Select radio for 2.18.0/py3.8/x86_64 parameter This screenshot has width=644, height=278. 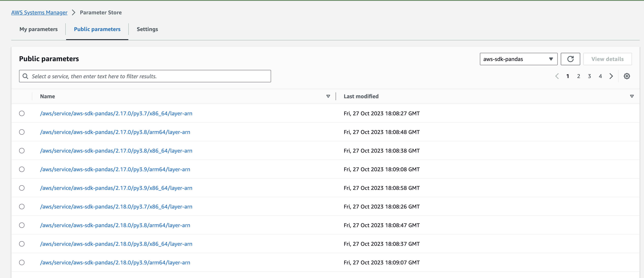click(22, 244)
